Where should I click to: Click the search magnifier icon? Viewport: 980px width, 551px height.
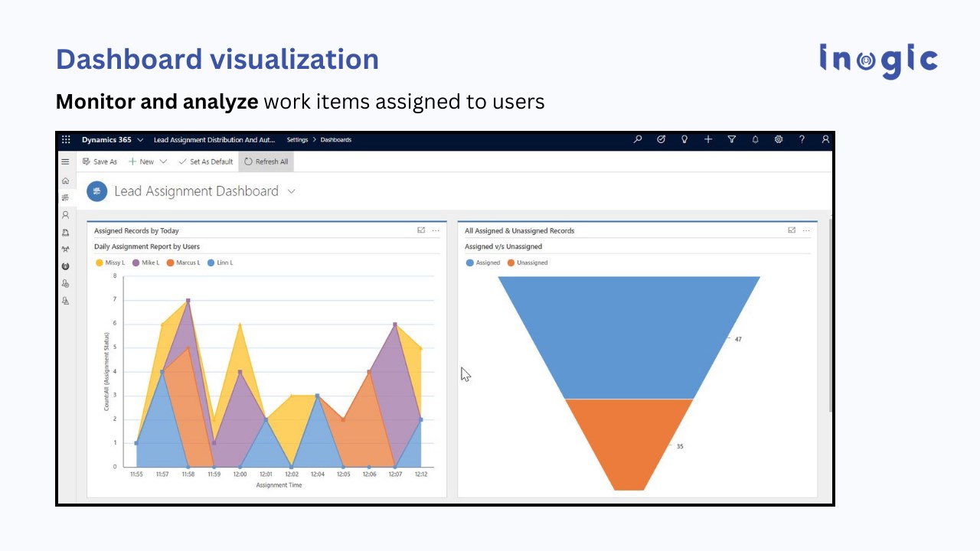tap(638, 139)
